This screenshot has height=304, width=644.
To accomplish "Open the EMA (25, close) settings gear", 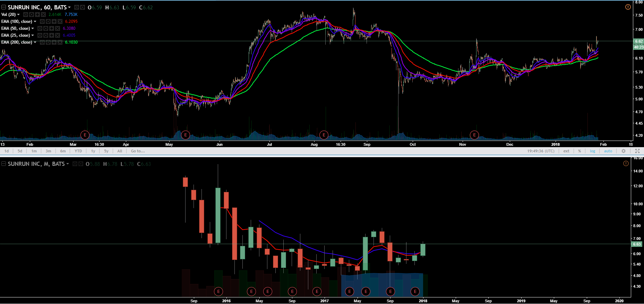I will tap(46, 35).
